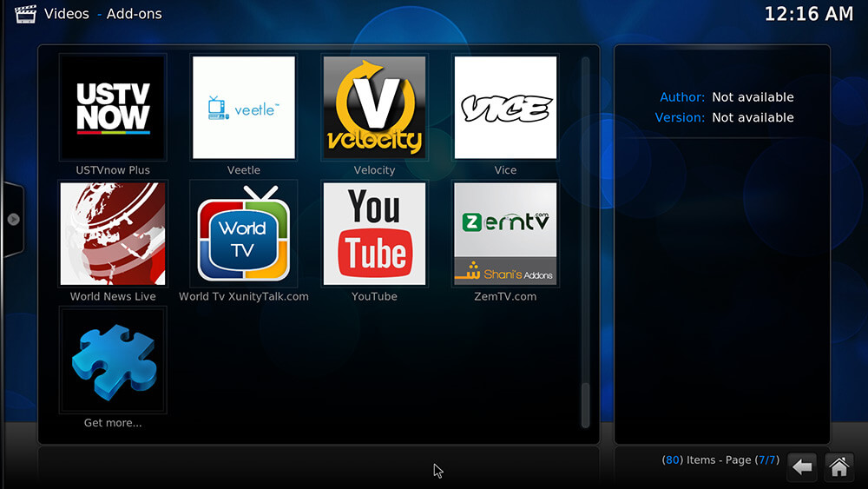Click the Items page 7/7 indicator

click(720, 459)
